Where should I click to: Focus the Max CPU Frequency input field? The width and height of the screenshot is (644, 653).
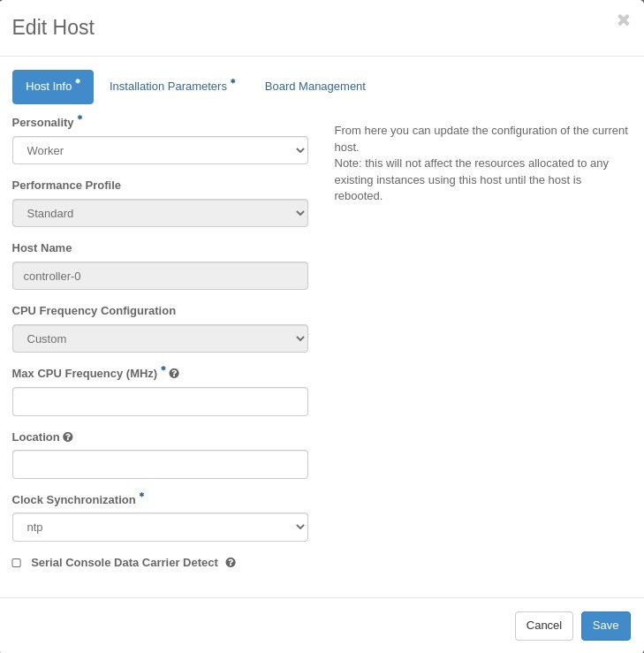(x=160, y=401)
